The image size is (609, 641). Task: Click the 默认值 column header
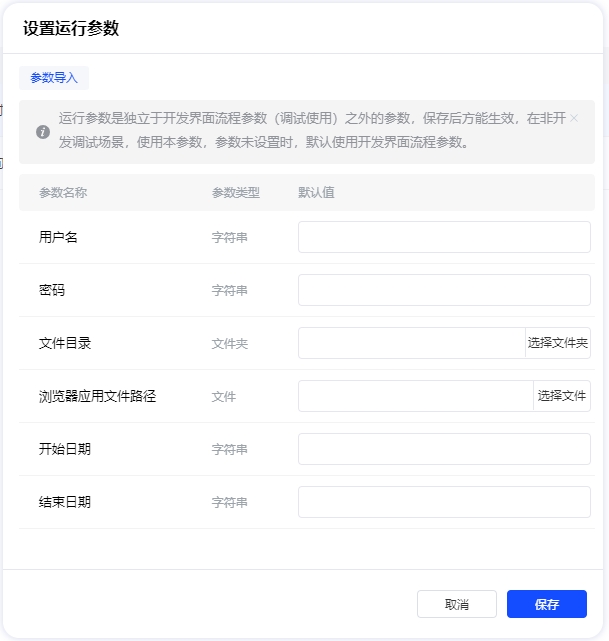pos(316,192)
